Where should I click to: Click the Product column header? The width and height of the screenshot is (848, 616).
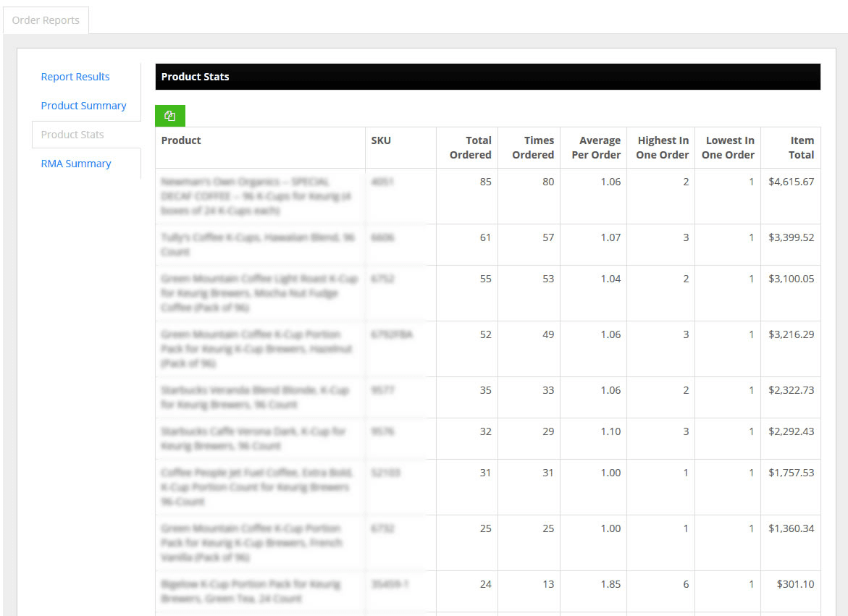point(181,140)
